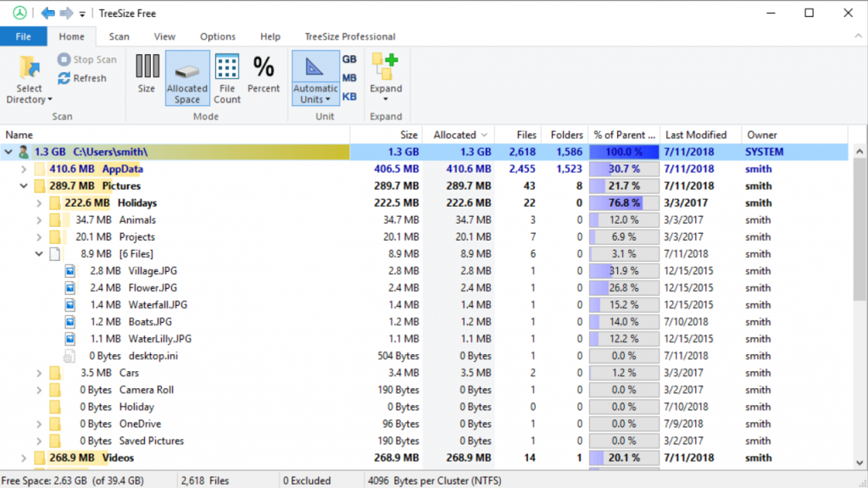Image resolution: width=868 pixels, height=488 pixels.
Task: Open the Scan ribbon tab
Action: pos(119,36)
